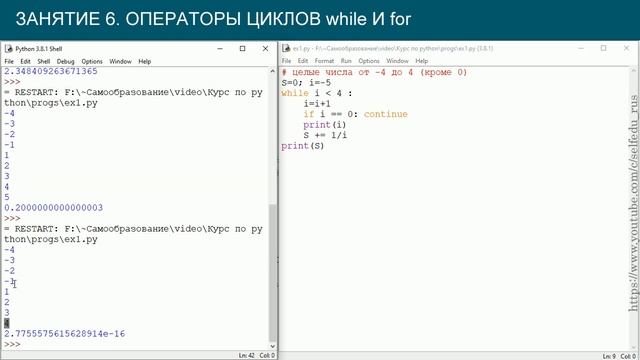This screenshot has width=640, height=360.
Task: Minimize the Python Shell window
Action: point(220,49)
